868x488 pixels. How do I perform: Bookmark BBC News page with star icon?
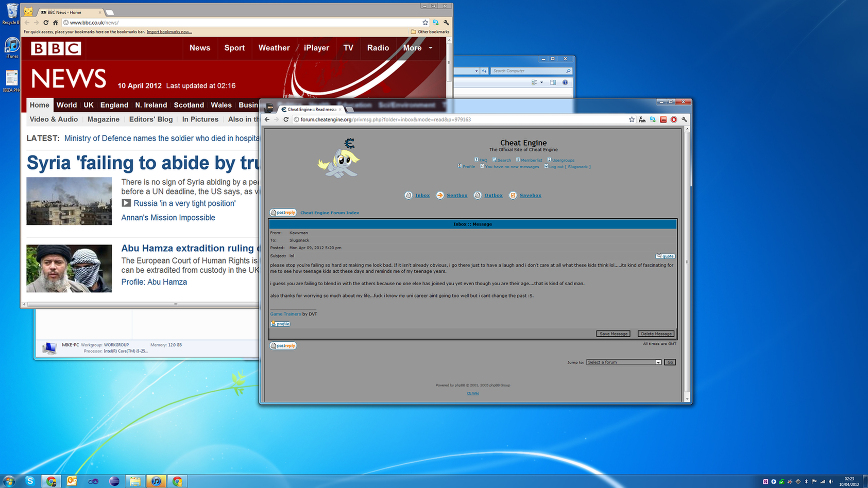(425, 23)
